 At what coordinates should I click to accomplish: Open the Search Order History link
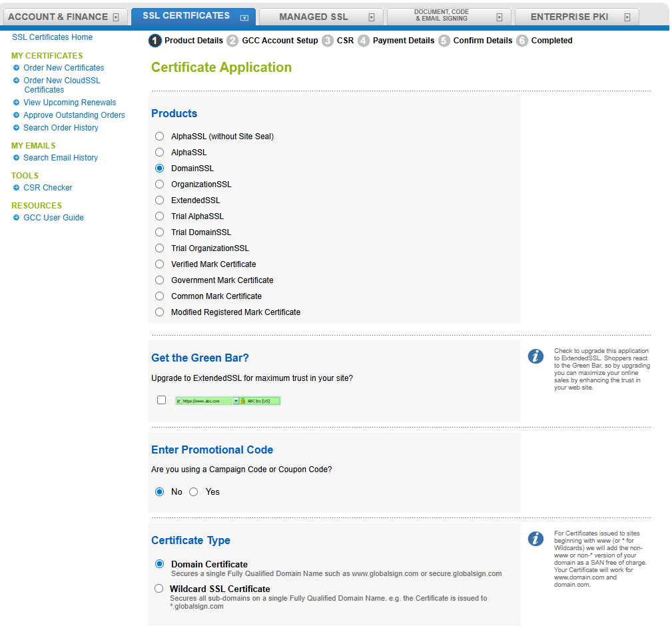click(x=61, y=127)
